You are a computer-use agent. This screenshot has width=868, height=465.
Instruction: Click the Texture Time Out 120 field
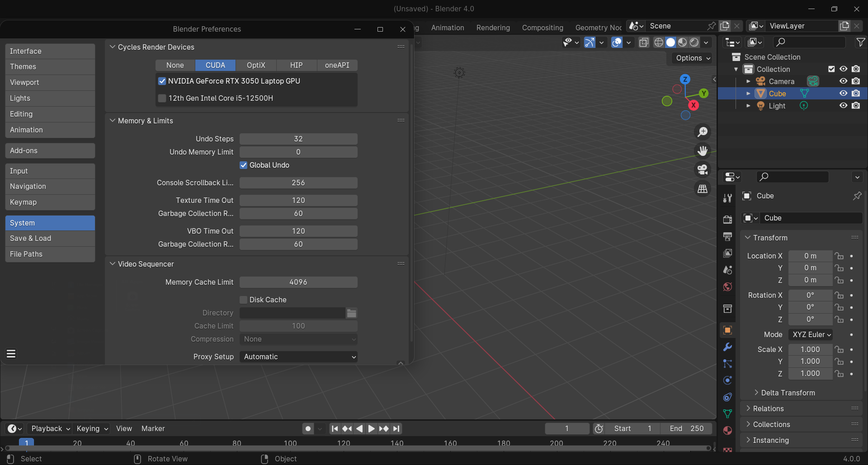[x=298, y=200]
